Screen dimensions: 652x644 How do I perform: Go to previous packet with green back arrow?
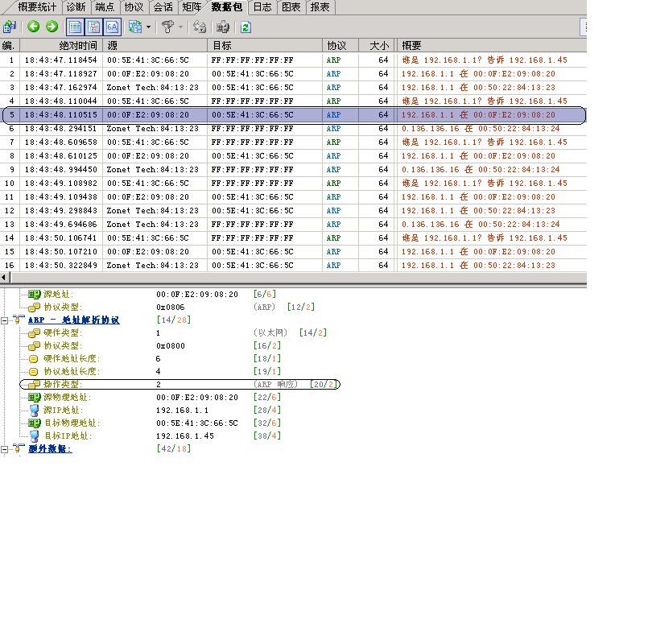click(34, 27)
